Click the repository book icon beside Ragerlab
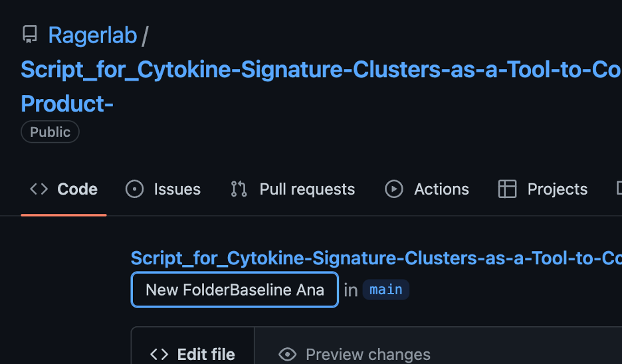The image size is (622, 364). (29, 35)
